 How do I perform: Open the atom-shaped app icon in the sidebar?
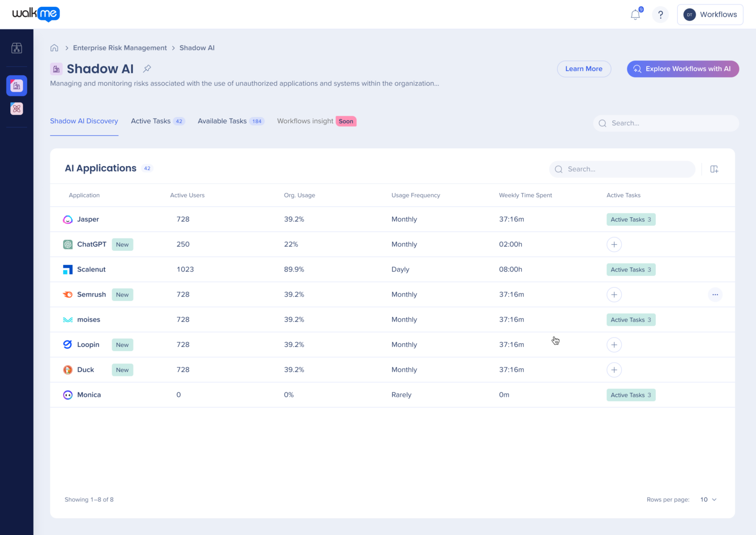(x=17, y=108)
